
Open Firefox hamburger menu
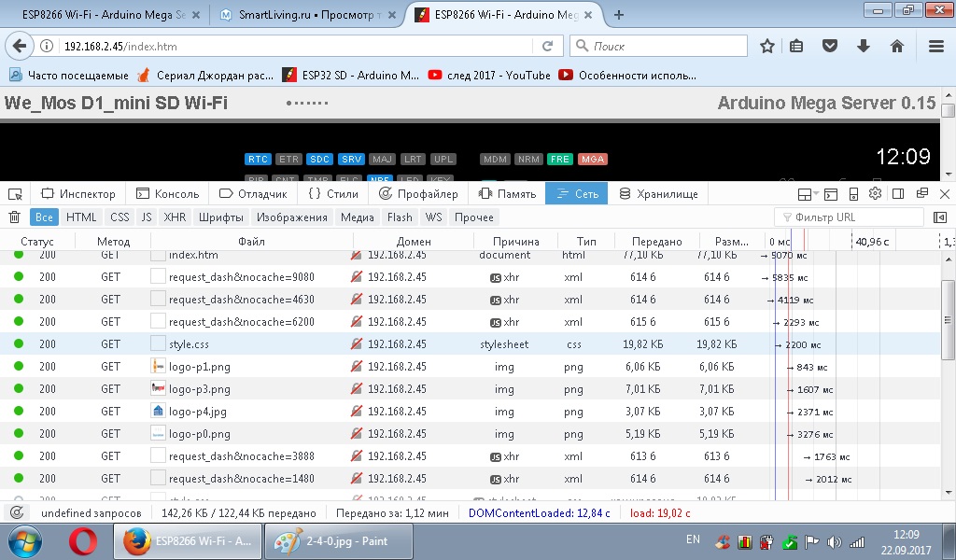click(935, 46)
